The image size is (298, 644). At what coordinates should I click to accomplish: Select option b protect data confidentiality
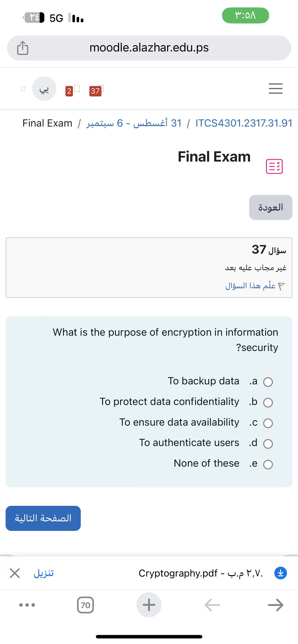click(x=268, y=402)
